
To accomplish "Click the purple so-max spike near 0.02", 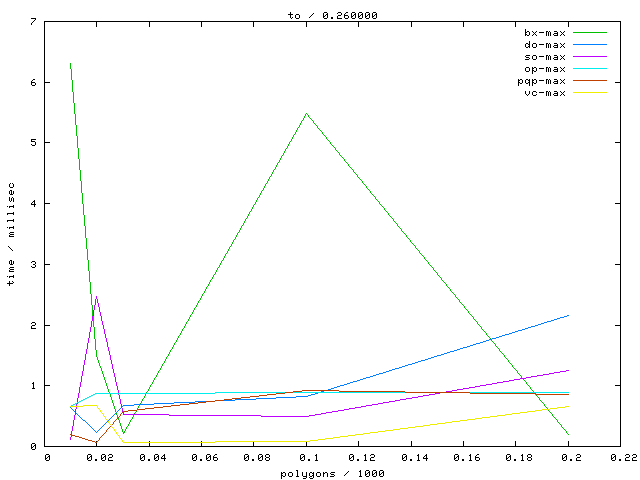I will pos(96,296).
